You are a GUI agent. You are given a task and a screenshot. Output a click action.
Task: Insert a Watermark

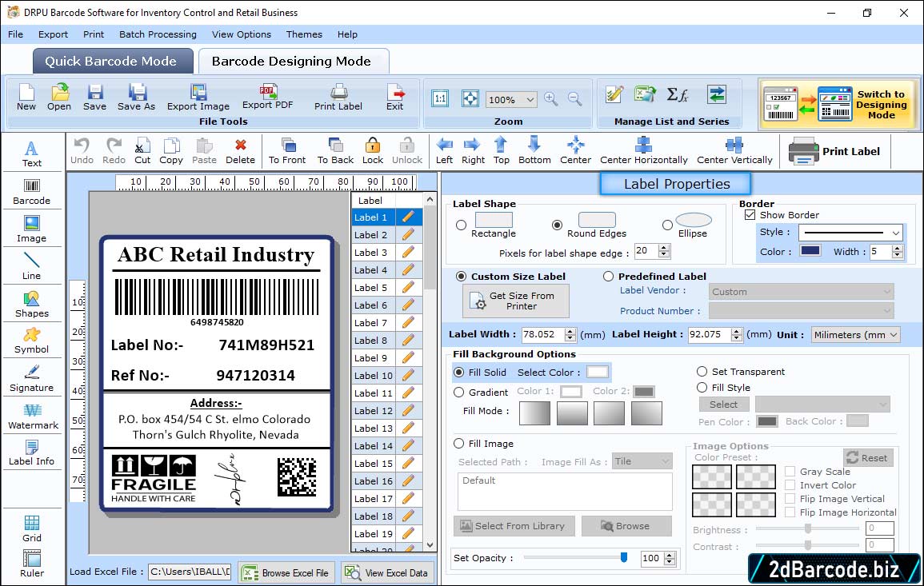(x=33, y=416)
